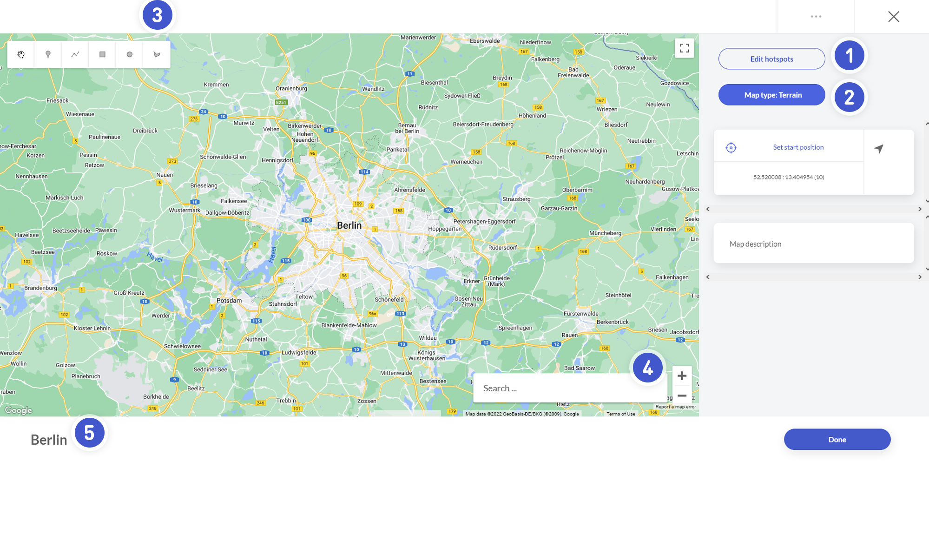Zoom in on the map
The image size is (929, 560).
point(682,376)
